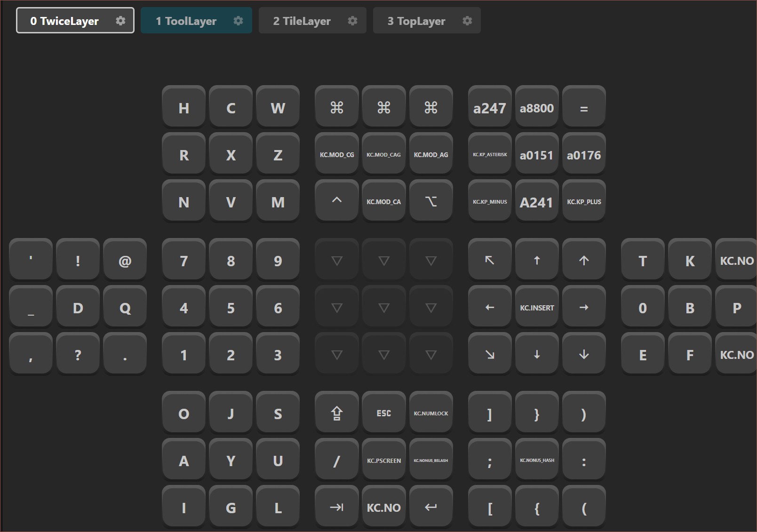Switch to the 1 ToolLayer tab
The width and height of the screenshot is (757, 532).
tap(186, 21)
